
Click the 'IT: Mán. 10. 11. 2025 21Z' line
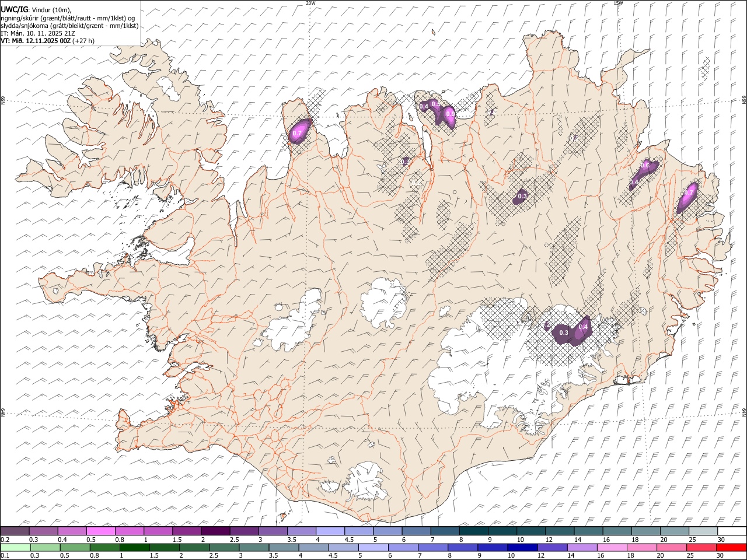(38, 33)
